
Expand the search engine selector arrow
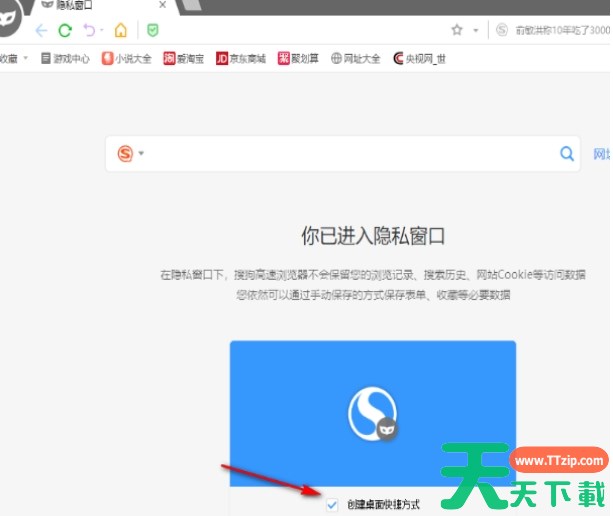(141, 153)
